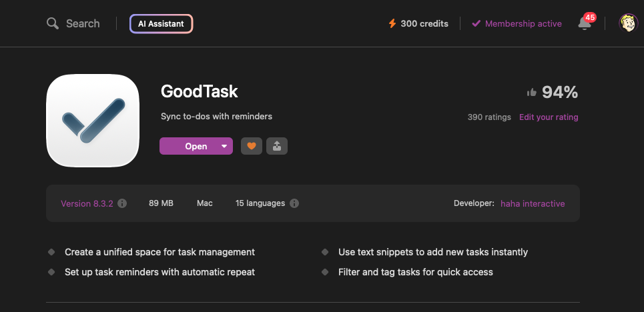Viewport: 644px width, 312px height.
Task: Open the Version 8.3.2 link
Action: click(x=87, y=203)
